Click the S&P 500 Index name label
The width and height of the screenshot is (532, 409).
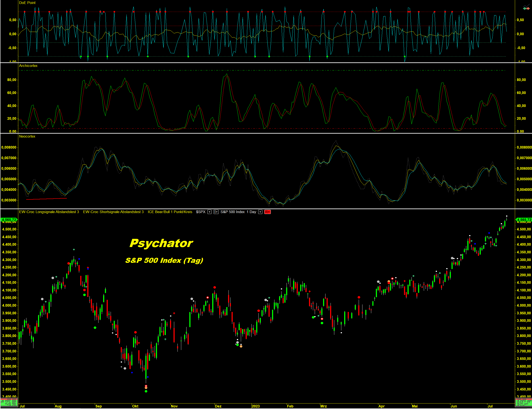point(232,212)
